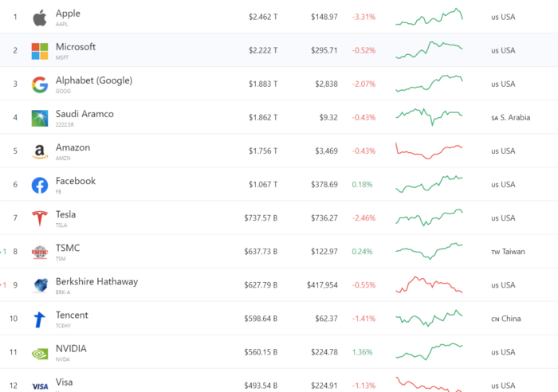The width and height of the screenshot is (558, 392).
Task: Click the $1.756 T market cap value
Action: click(263, 151)
